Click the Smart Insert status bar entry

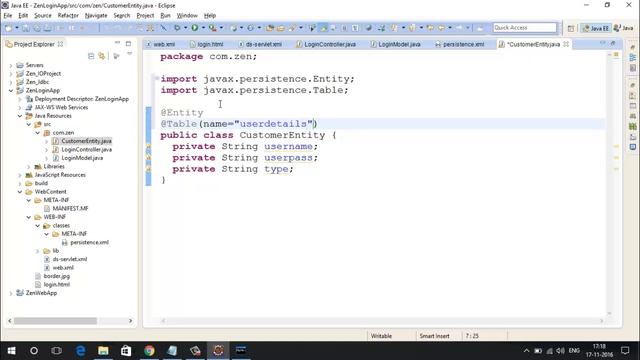tap(434, 336)
